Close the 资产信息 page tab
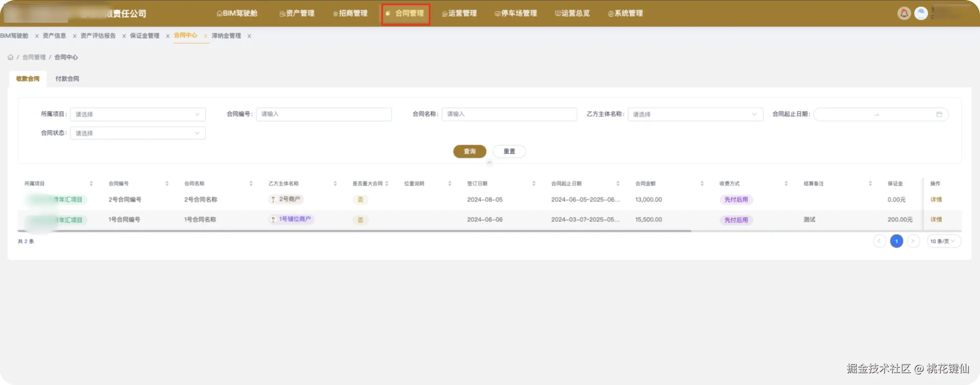This screenshot has width=980, height=385. point(75,36)
